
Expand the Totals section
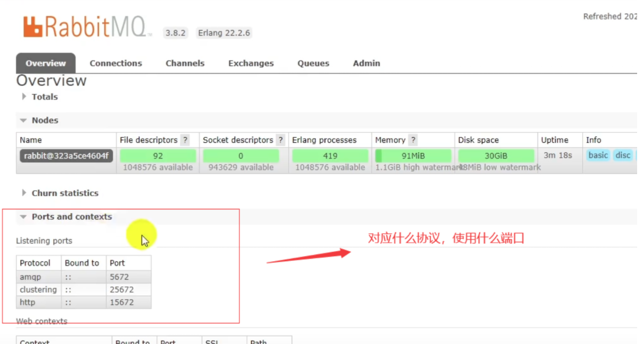(40, 96)
